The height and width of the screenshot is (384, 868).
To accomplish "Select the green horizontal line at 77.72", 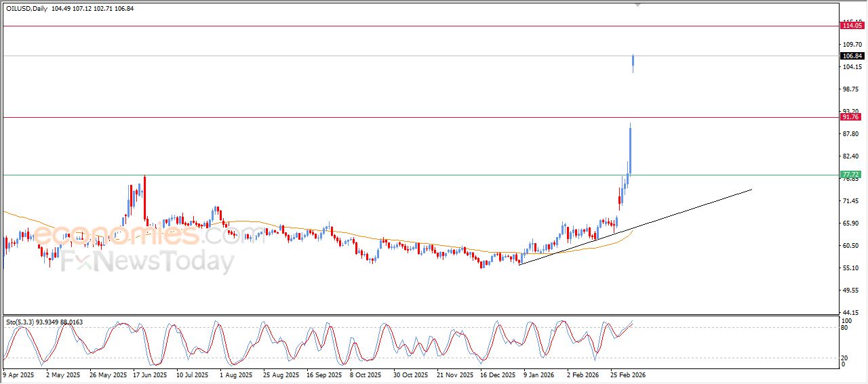I will 339,175.
